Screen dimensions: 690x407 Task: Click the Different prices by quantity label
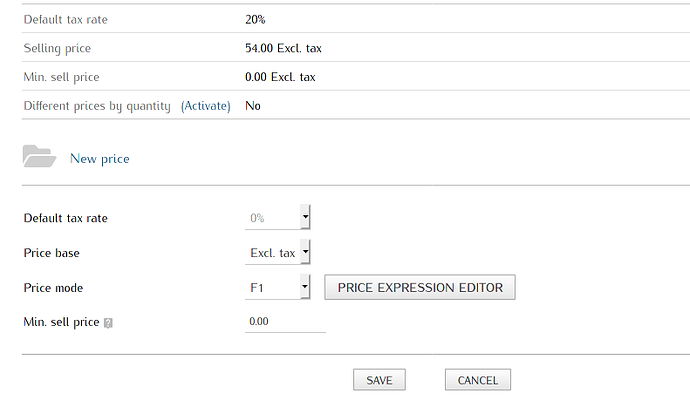click(x=97, y=106)
